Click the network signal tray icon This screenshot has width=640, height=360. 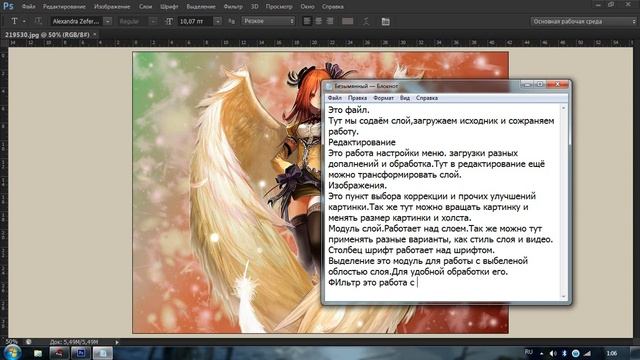[x=587, y=353]
